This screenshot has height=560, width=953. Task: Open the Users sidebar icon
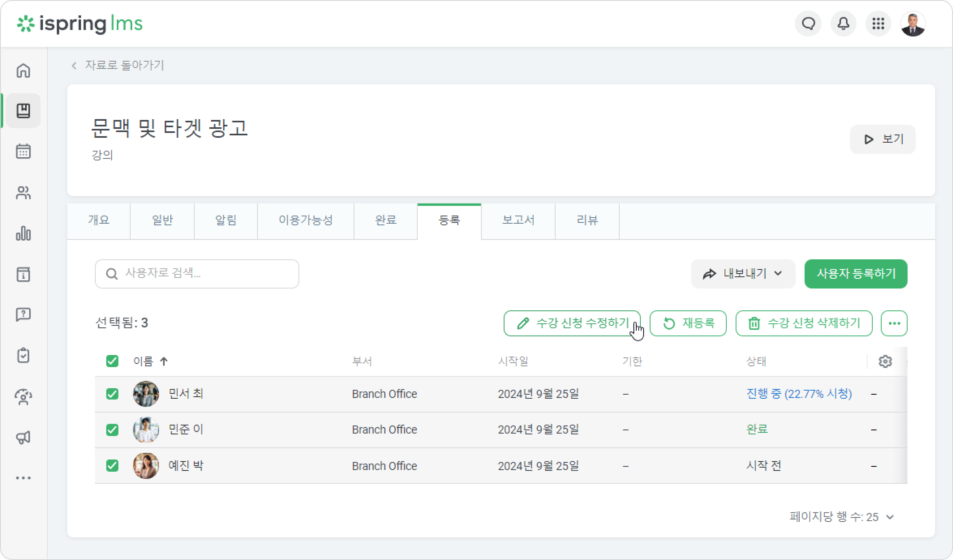(x=24, y=193)
